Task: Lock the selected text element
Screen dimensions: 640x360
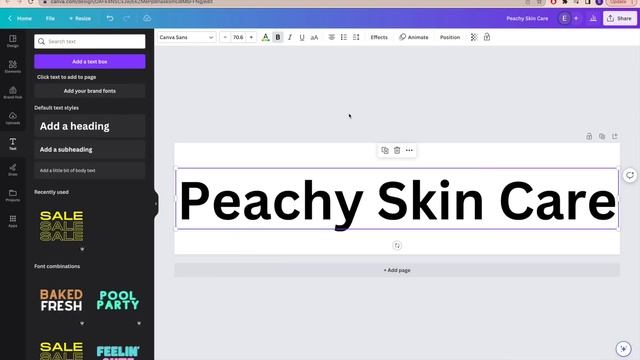Action: (487, 37)
